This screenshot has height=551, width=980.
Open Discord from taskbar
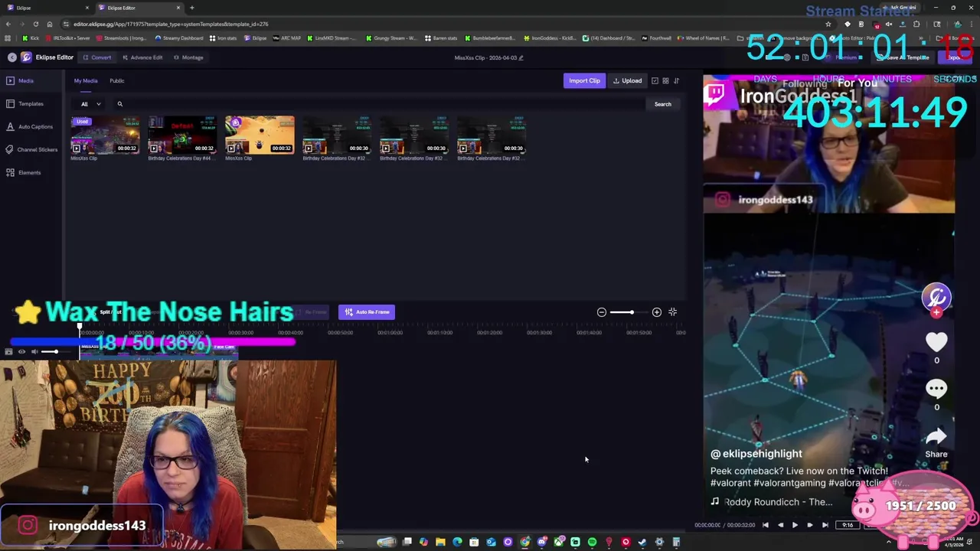(x=541, y=542)
